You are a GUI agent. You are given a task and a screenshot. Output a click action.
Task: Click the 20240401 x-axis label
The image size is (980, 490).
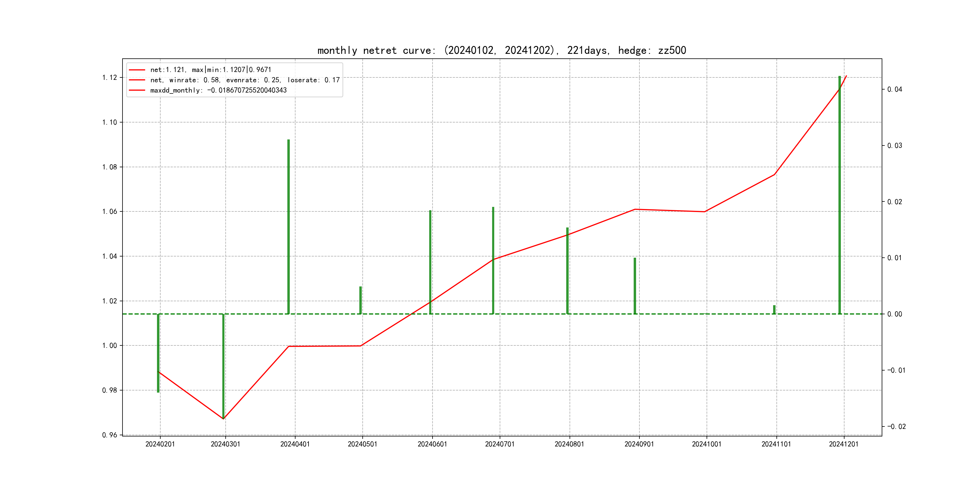point(295,444)
